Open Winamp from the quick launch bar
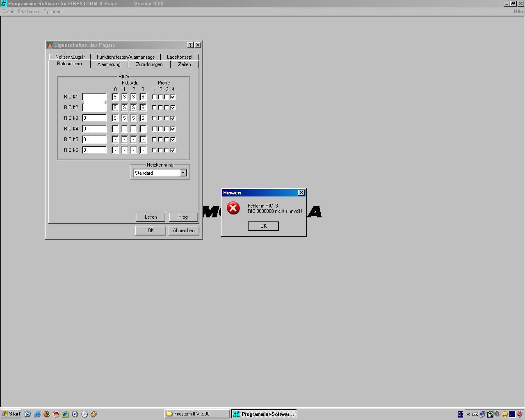525x420 pixels. point(94,414)
